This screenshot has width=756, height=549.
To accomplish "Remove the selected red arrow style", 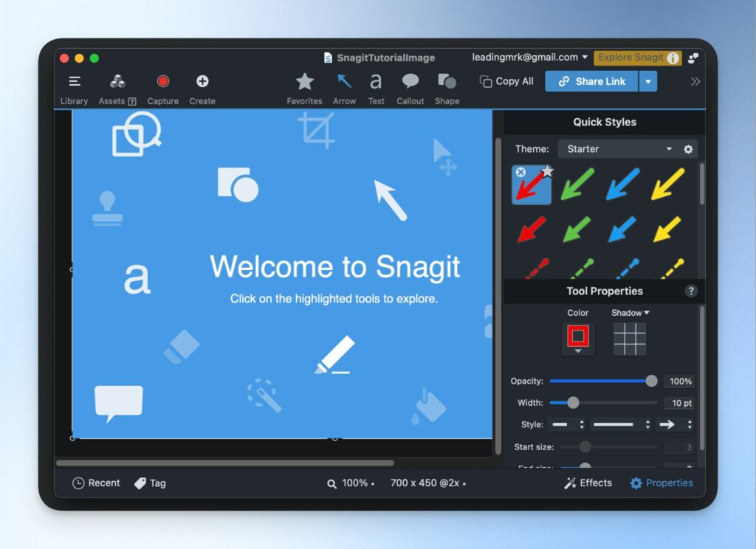I will coord(520,172).
